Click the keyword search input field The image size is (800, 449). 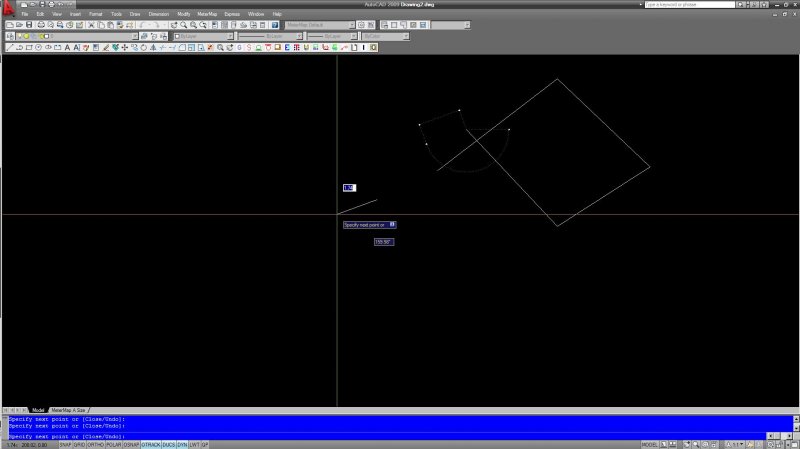coord(689,5)
